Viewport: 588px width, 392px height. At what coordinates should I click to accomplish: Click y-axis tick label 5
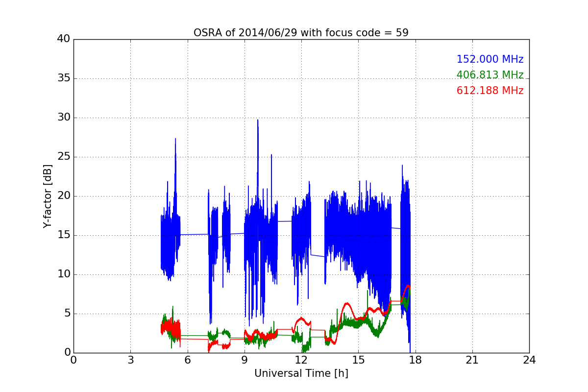click(x=67, y=314)
